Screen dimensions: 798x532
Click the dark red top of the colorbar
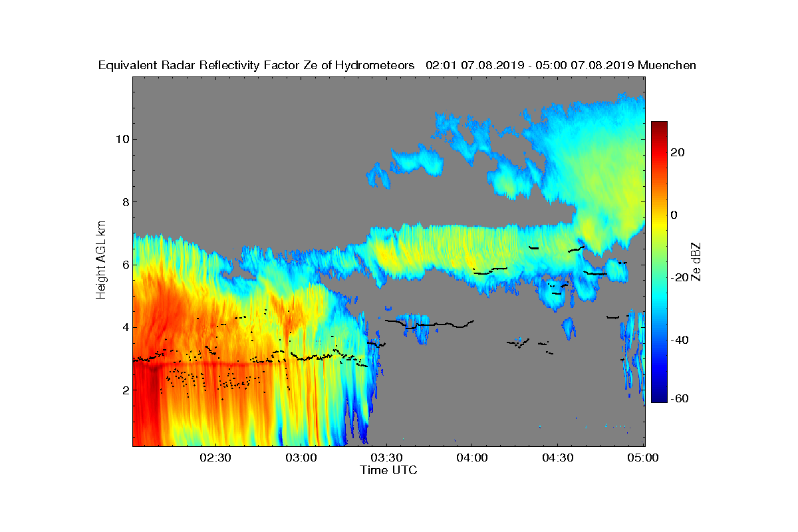click(x=659, y=125)
